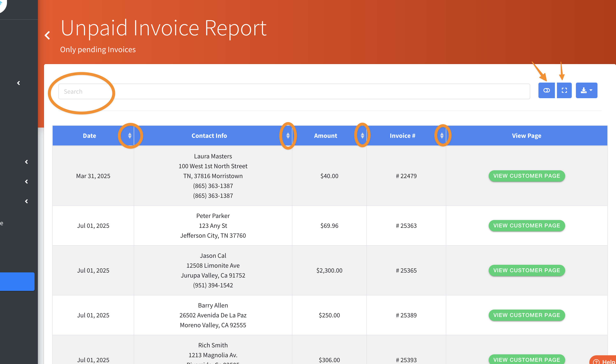Screen dimensions: 616x364
Task: Sort table by Date column arrows
Action: [130, 136]
